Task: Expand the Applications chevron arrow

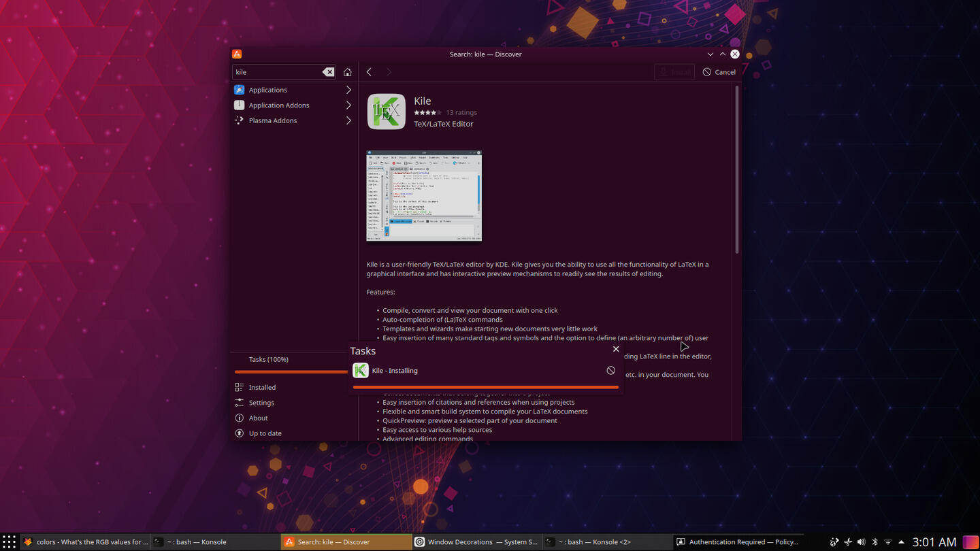Action: (348, 90)
